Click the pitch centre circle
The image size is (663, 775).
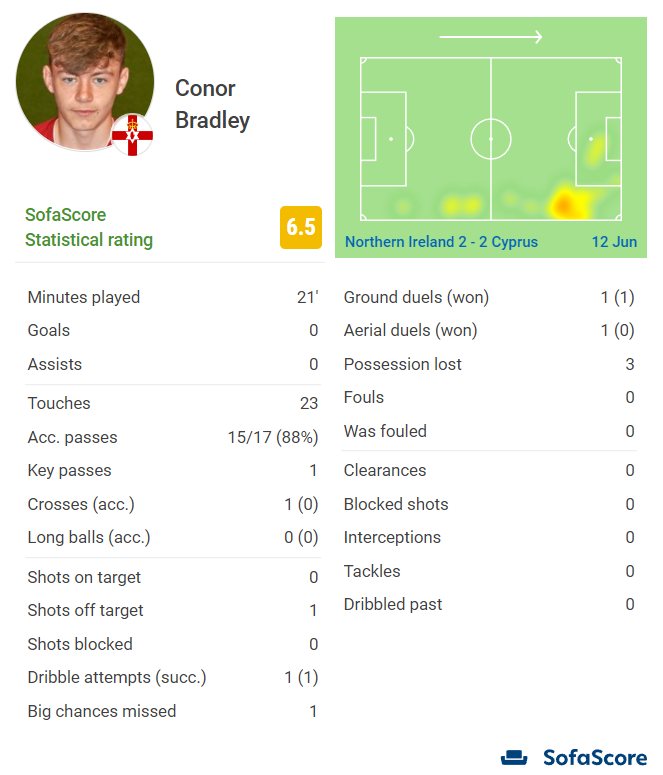[x=490, y=139]
